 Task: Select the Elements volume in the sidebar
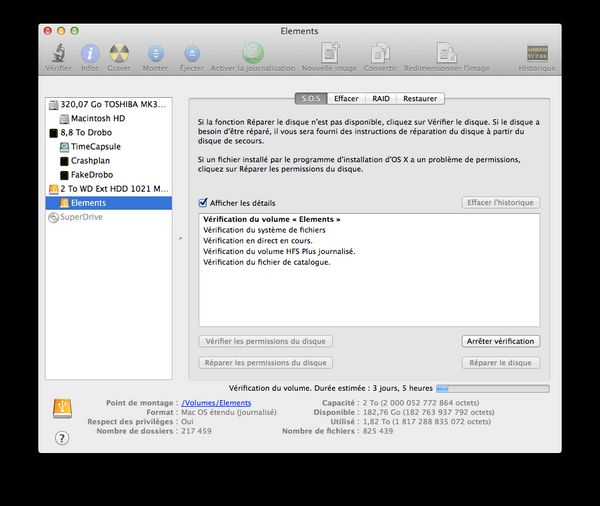coord(88,202)
